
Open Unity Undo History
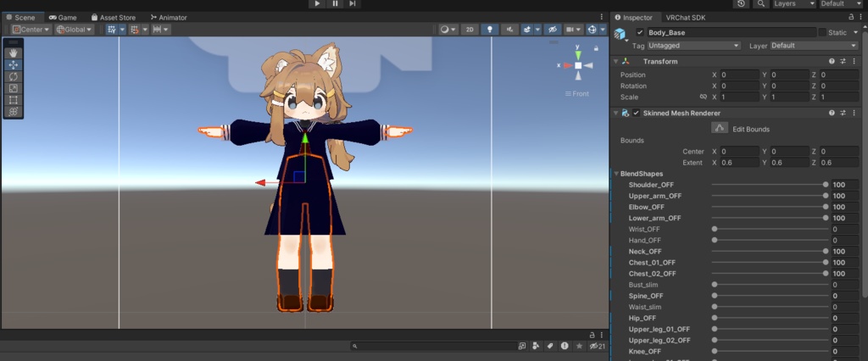pyautogui.click(x=742, y=3)
